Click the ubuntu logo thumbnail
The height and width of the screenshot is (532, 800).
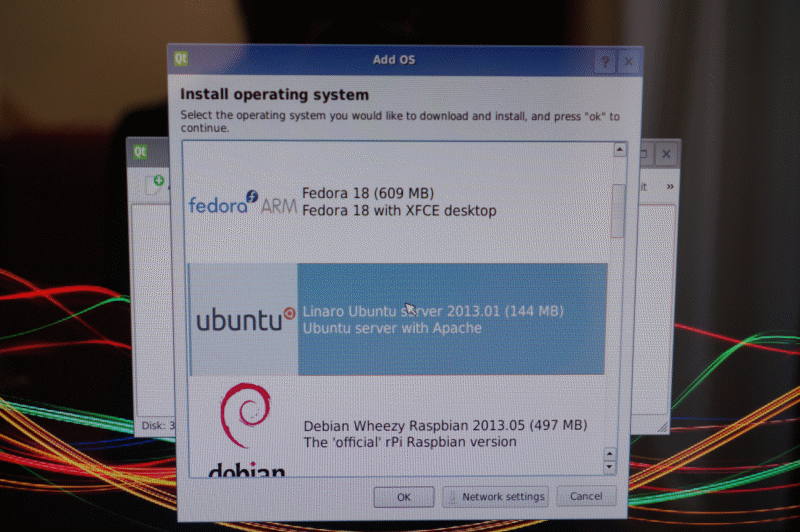coord(245,320)
